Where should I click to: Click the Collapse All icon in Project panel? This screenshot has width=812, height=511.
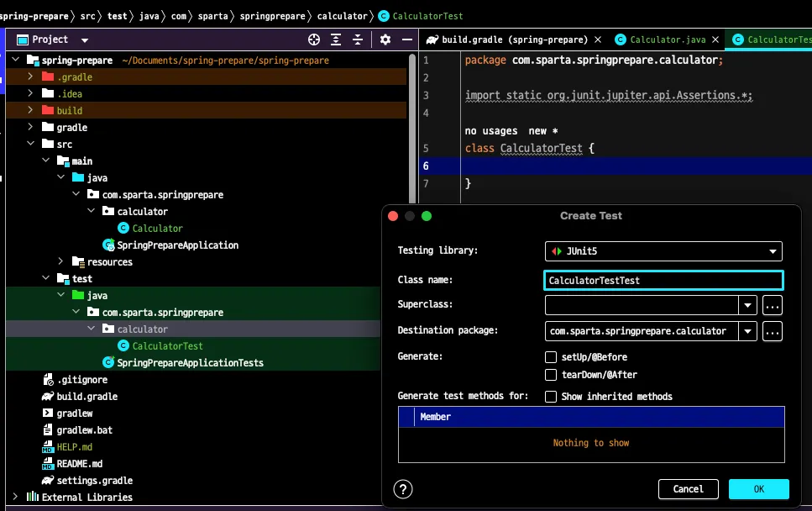tap(359, 40)
